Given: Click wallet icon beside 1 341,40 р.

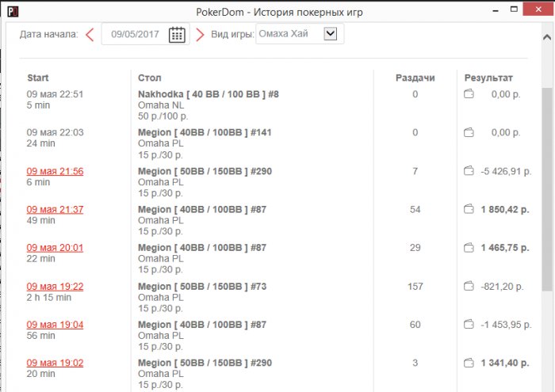Looking at the screenshot, I should (469, 363).
